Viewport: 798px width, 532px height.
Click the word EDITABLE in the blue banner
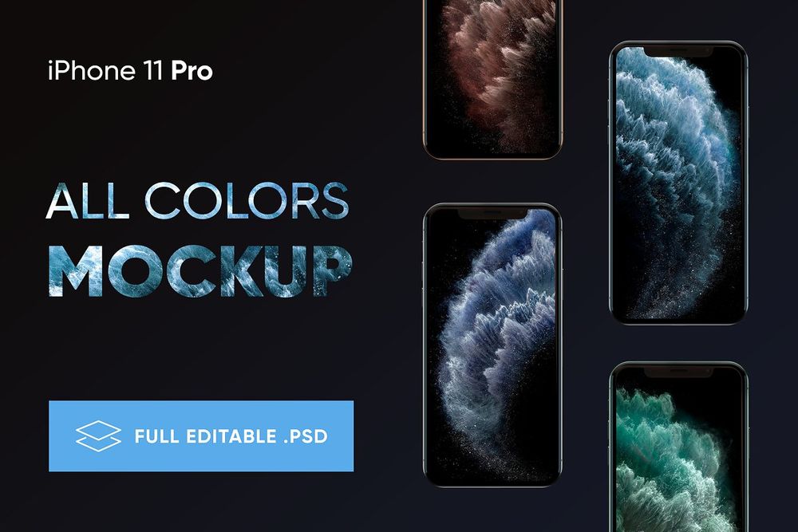231,436
